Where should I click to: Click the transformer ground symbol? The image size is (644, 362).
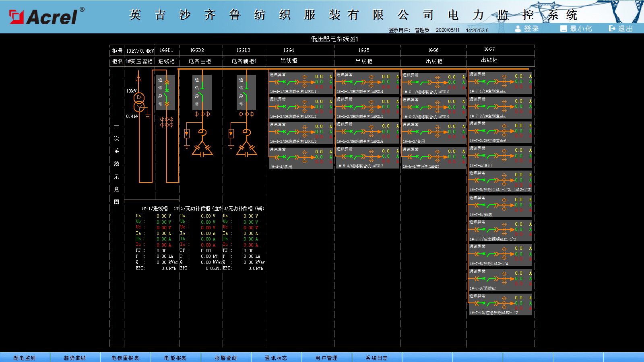(148, 116)
